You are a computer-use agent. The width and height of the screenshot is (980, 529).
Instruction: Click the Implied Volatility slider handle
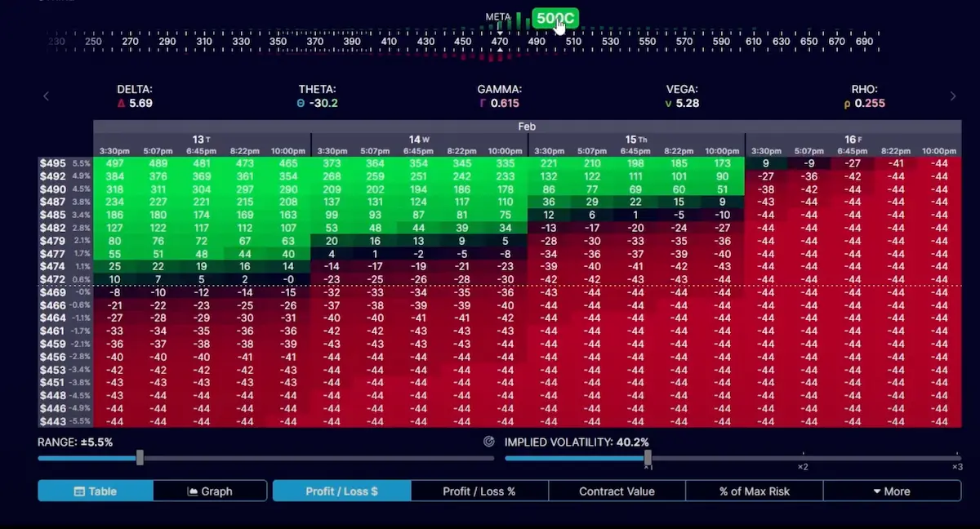pos(648,458)
